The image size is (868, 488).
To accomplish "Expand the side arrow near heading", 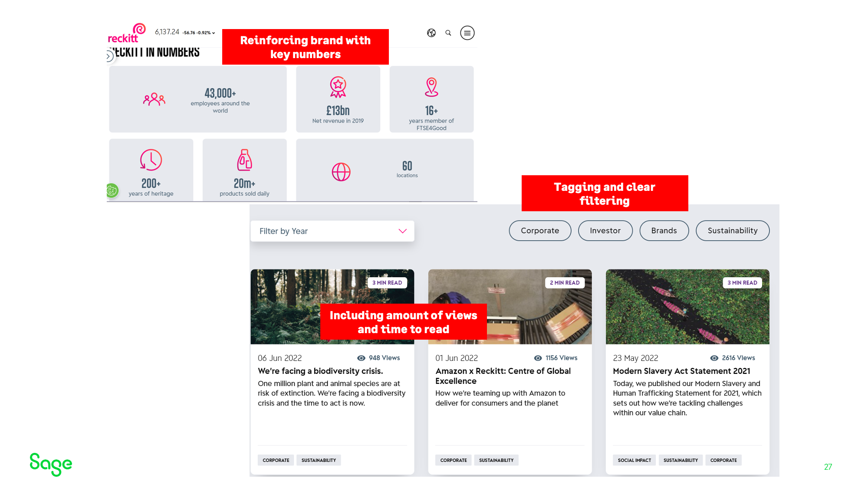I will 109,56.
